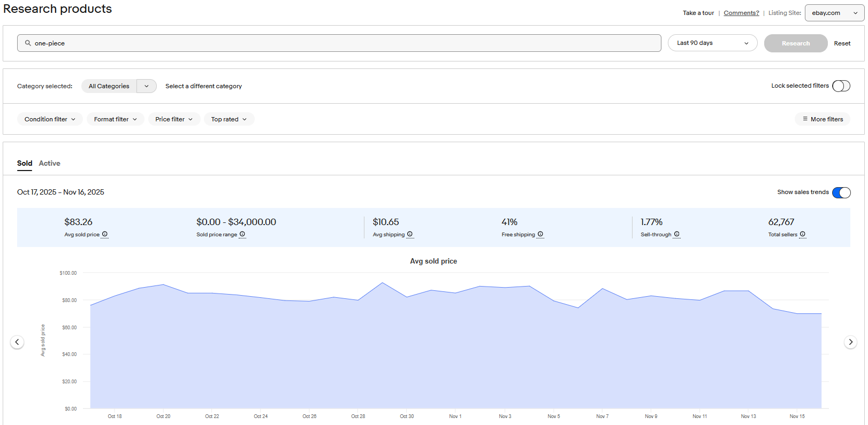Screen dimensions: 868x425
Task: Open the Avg shipping info icon
Action: coord(410,234)
